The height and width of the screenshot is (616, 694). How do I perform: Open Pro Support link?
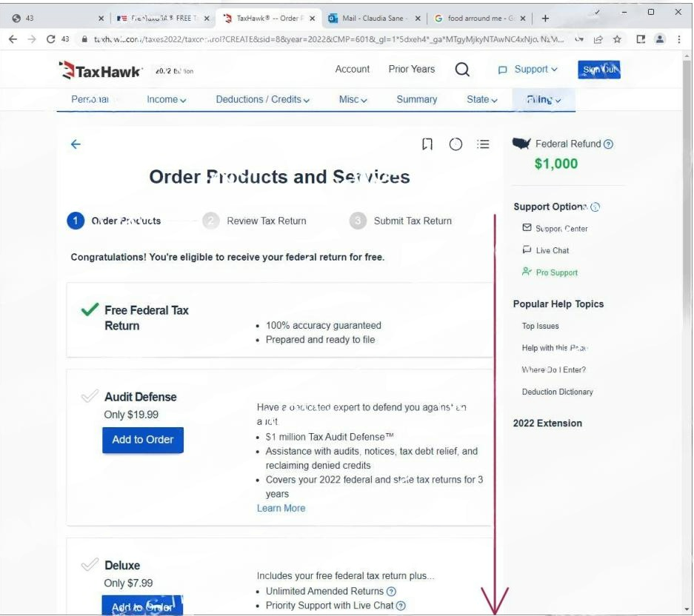tap(550, 272)
